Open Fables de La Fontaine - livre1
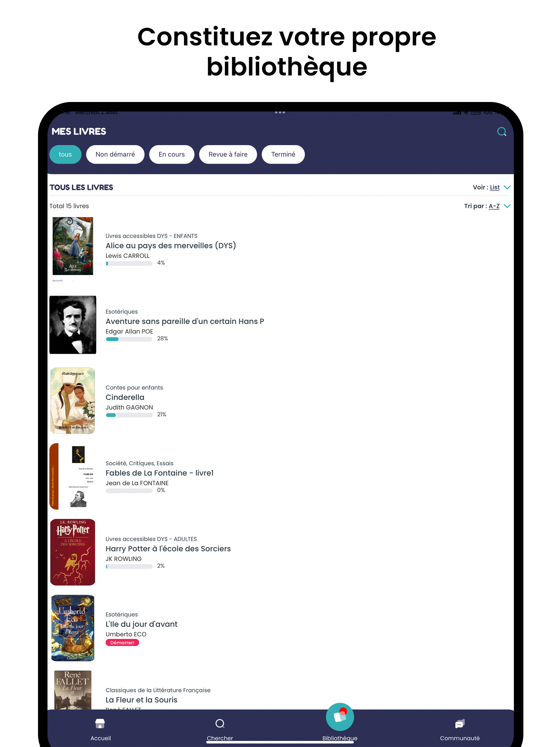This screenshot has width=560, height=747. click(x=159, y=473)
